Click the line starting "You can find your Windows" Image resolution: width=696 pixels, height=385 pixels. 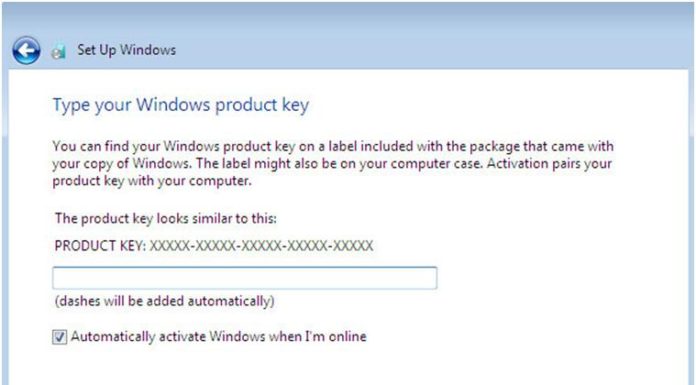(333, 146)
